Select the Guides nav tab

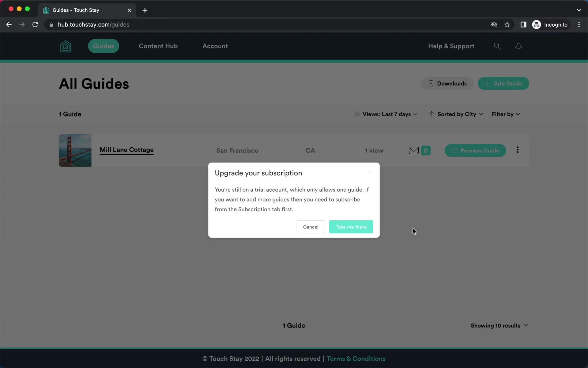pos(104,46)
